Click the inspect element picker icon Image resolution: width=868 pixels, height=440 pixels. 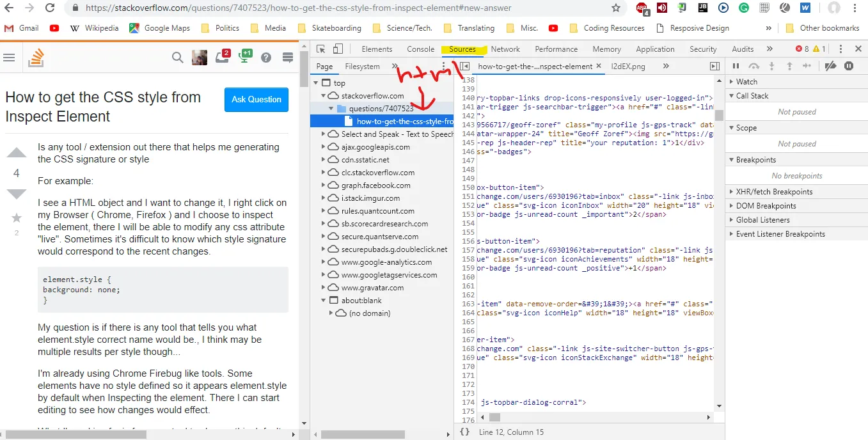[321, 49]
